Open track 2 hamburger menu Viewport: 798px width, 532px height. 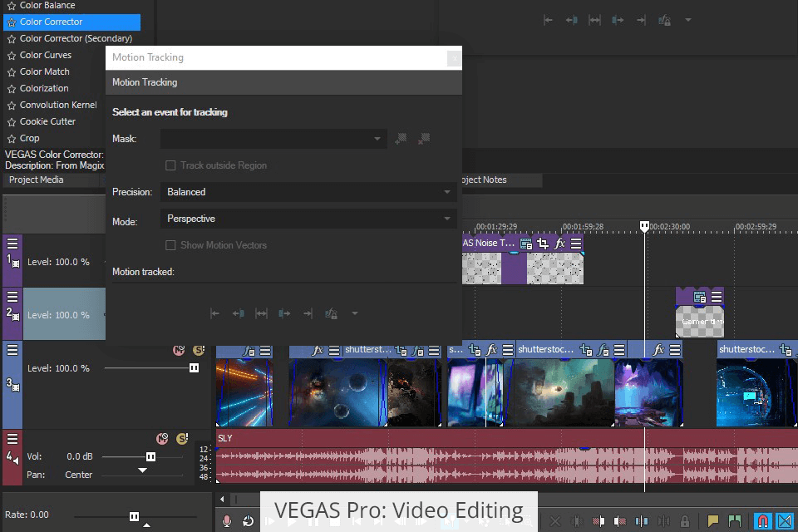[x=12, y=297]
